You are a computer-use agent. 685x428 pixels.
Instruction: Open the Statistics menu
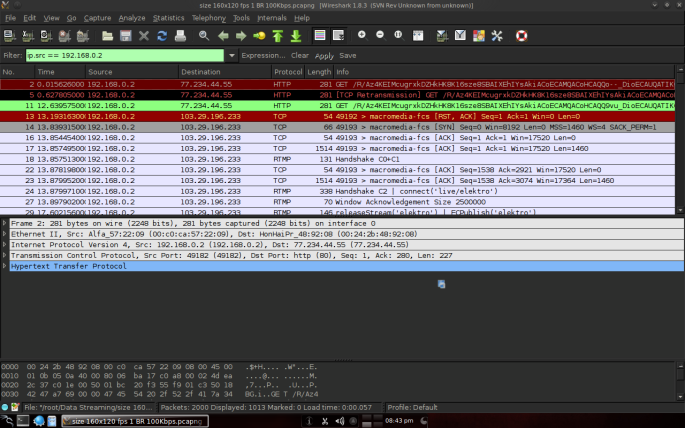pyautogui.click(x=168, y=18)
